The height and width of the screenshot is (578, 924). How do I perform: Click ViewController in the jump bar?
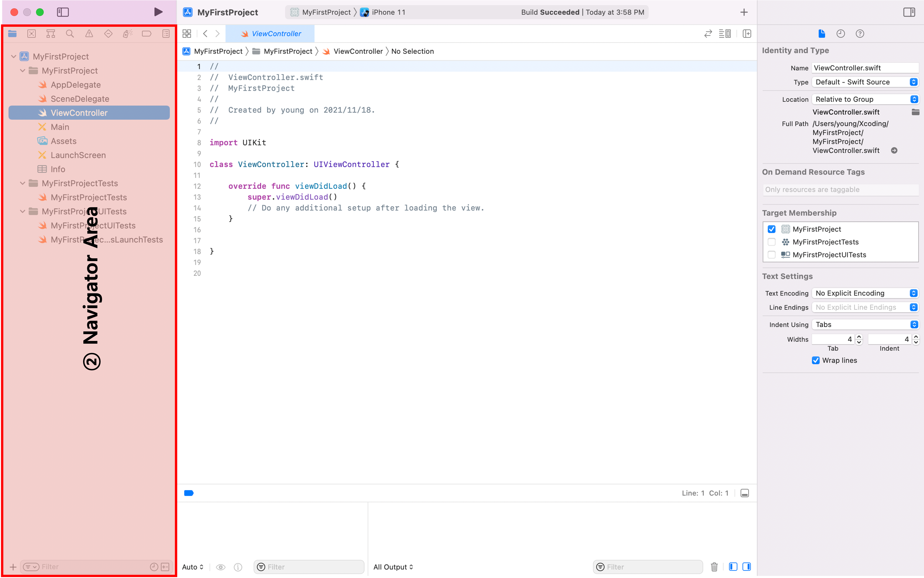click(353, 51)
